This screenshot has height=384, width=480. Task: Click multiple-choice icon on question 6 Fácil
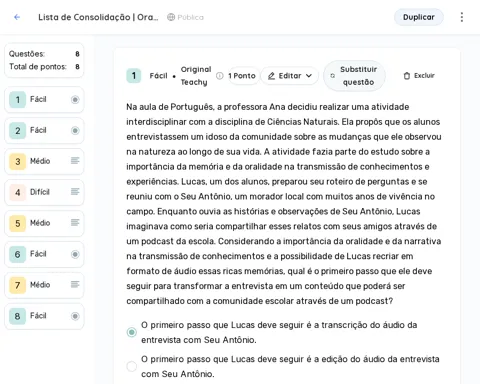(x=75, y=254)
